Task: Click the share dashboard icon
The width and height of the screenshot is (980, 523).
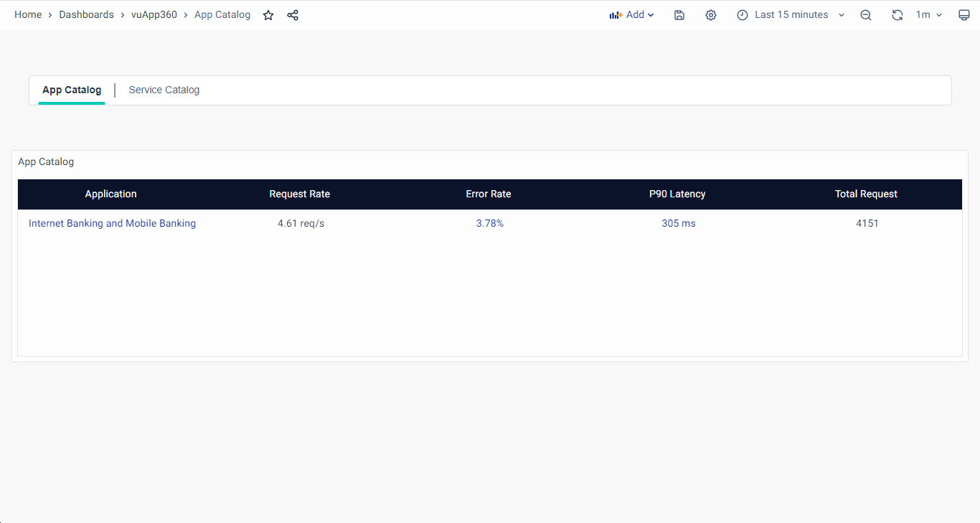Action: click(293, 15)
